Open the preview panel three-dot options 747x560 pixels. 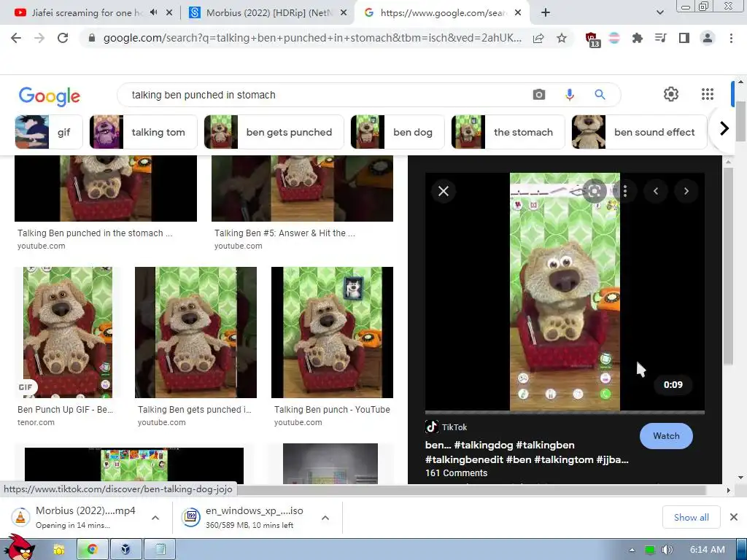click(x=625, y=192)
